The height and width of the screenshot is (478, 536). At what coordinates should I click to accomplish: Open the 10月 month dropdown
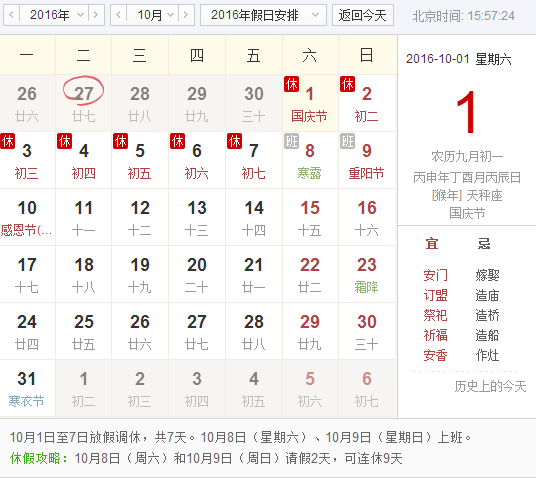pyautogui.click(x=152, y=15)
